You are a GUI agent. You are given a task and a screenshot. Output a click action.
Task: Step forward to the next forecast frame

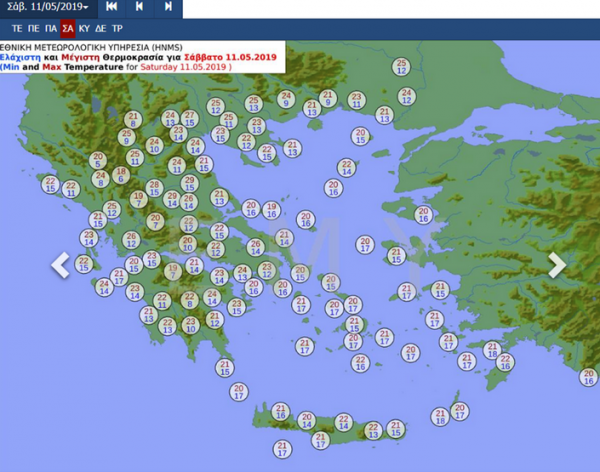coord(167,8)
